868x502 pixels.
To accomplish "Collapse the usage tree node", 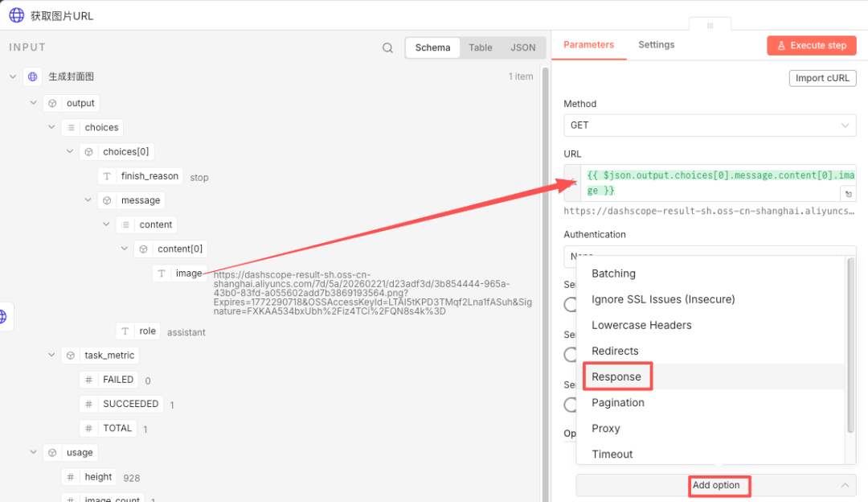I will click(34, 452).
